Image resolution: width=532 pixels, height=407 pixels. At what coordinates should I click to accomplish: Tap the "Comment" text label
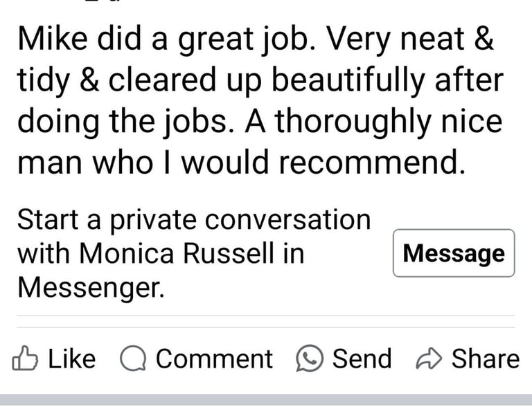pos(214,359)
